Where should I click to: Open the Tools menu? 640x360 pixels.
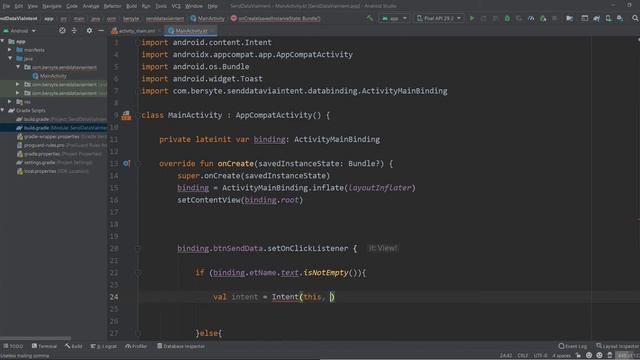click(161, 6)
